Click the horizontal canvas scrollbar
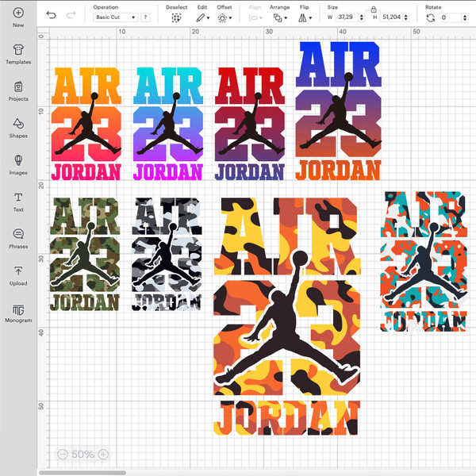This screenshot has height=476, width=476. click(83, 473)
